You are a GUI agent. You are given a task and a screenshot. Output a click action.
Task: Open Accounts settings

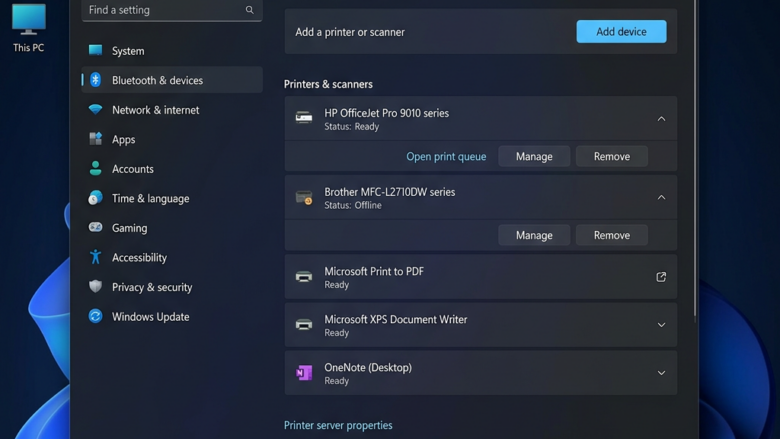172,169
